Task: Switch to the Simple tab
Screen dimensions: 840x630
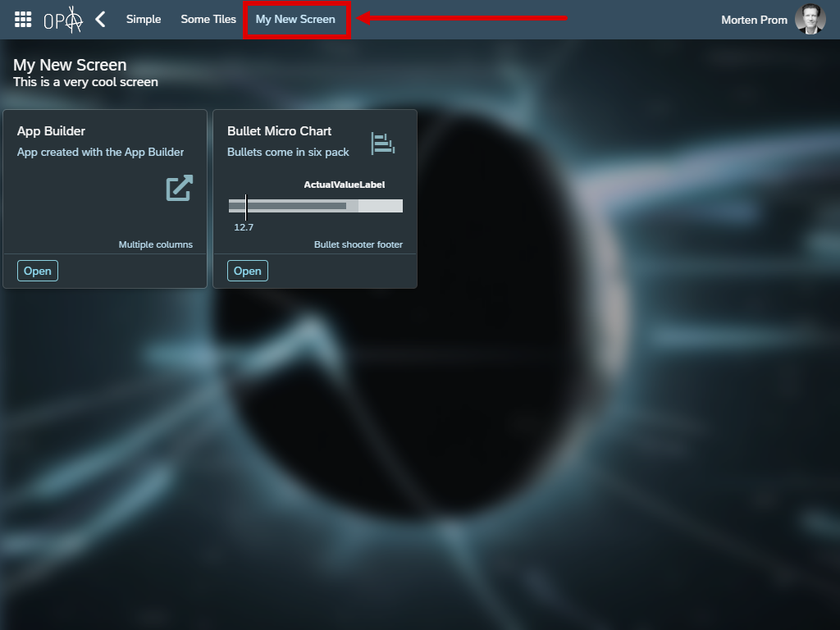Action: 144,20
